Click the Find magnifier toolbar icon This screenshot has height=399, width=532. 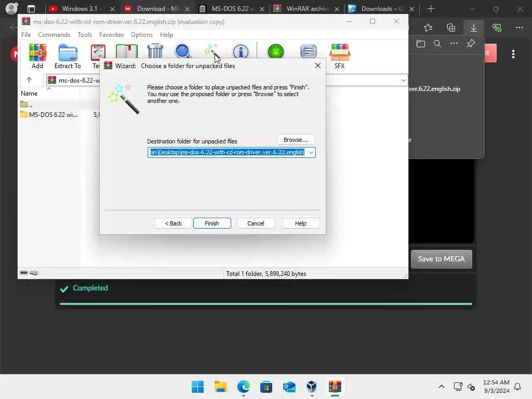[x=183, y=51]
